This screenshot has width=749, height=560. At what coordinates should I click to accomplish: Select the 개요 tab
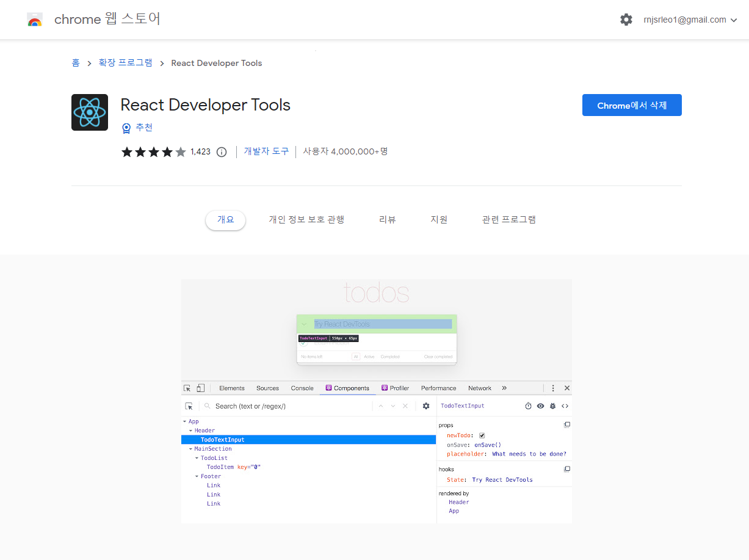[x=225, y=220]
